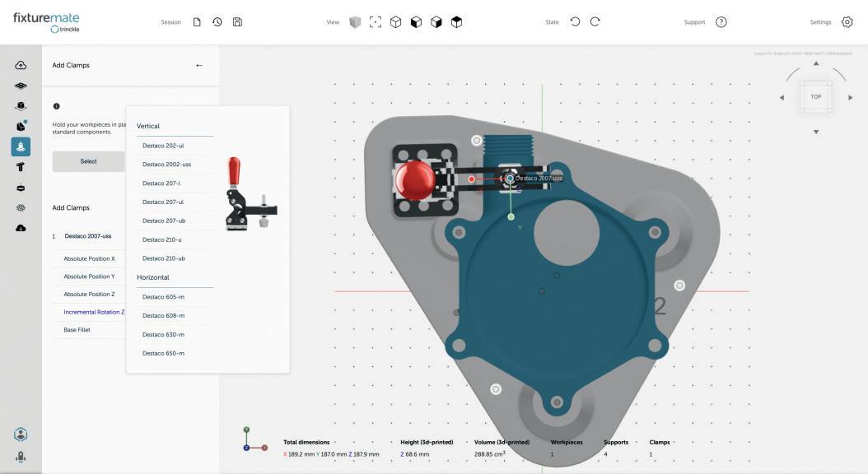Open Absolute Position X parameter
Viewport: 868px width, 474px height.
[x=89, y=259]
